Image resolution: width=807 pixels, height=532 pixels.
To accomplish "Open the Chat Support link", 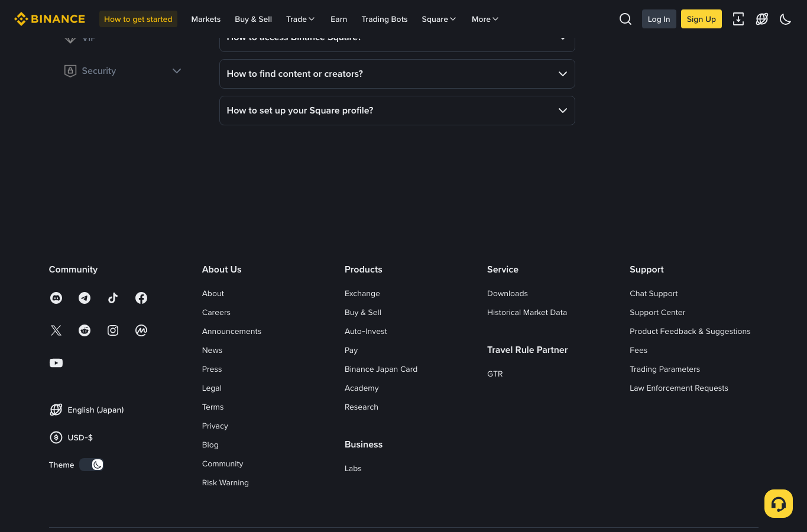I will (654, 293).
